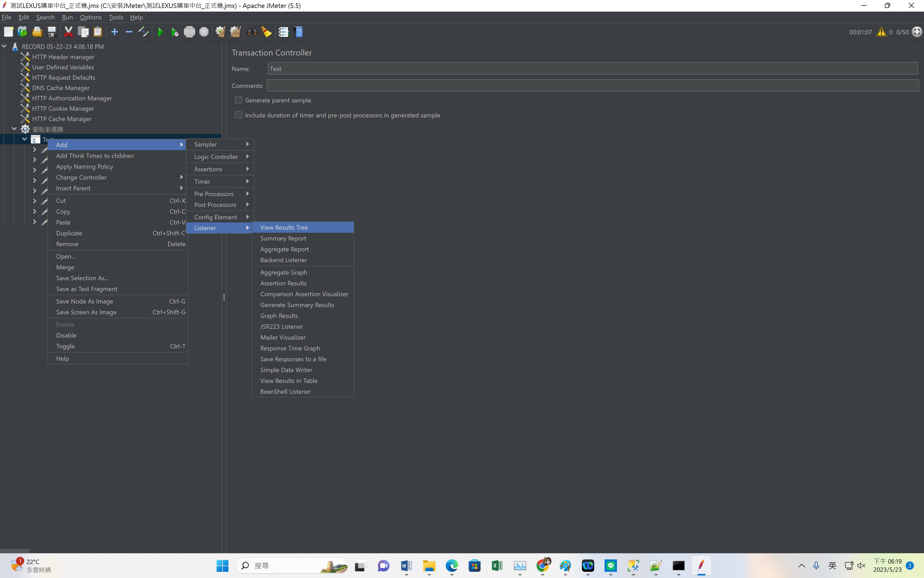Open the Function Helper dialog icon
The image size is (924, 578).
(x=284, y=32)
